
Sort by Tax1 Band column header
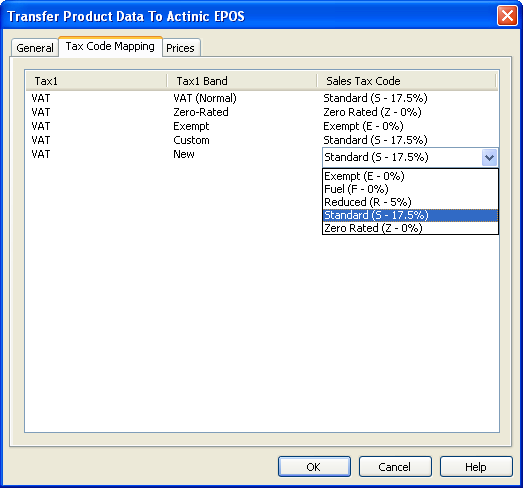pos(241,81)
